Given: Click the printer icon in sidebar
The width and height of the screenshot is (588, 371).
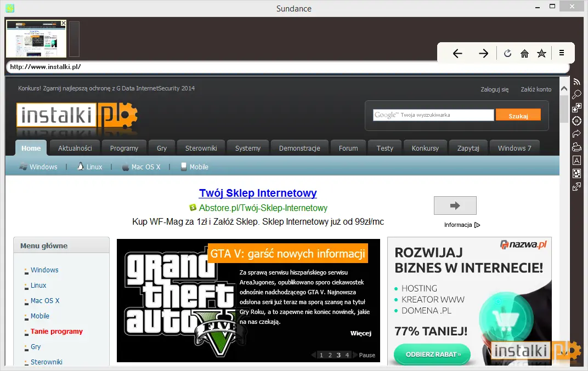Looking at the screenshot, I should tap(576, 147).
